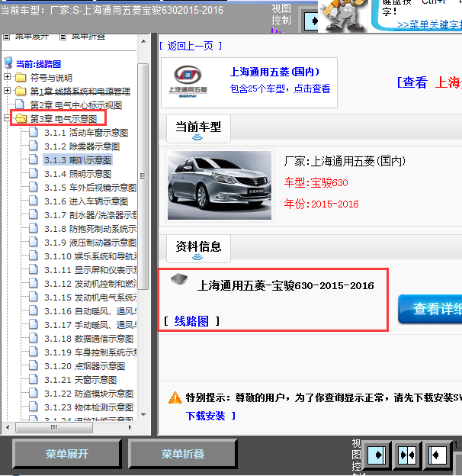The width and height of the screenshot is (462, 476).
Task: Click grey device icon beside 上海通用五菱-宝骏630-2015-2016
Action: 178,279
